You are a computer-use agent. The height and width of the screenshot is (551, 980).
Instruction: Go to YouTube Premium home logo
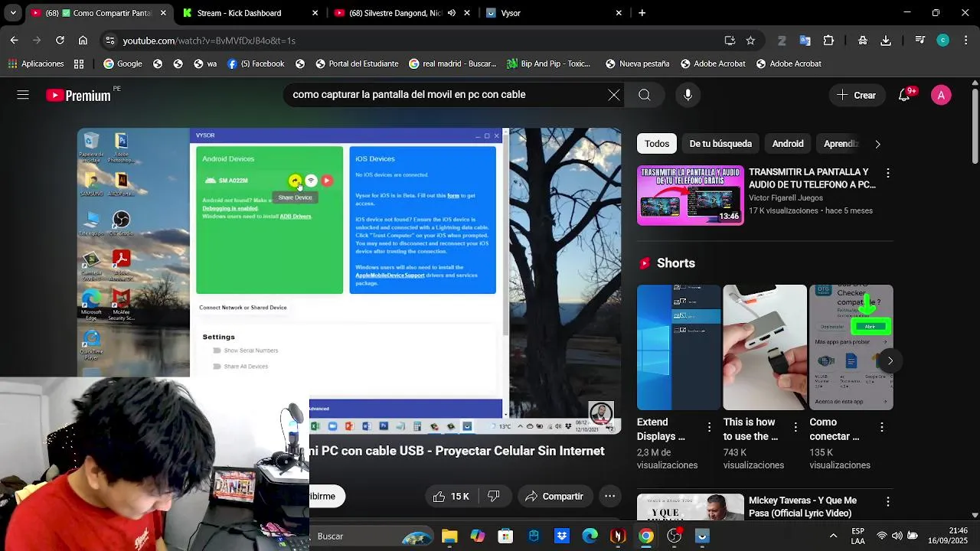click(x=78, y=96)
